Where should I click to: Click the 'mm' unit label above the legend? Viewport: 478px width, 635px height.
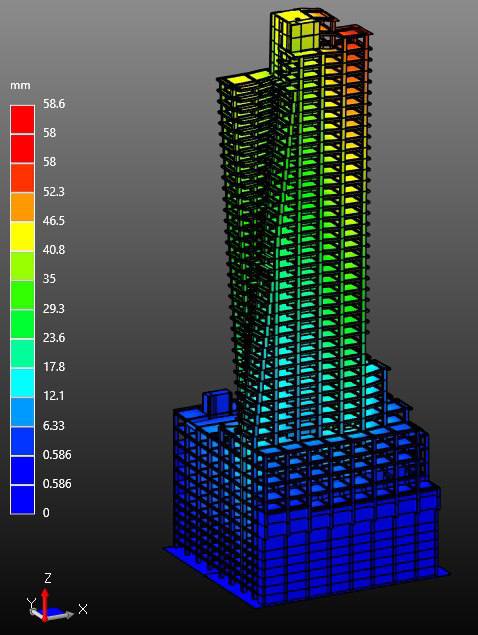(20, 86)
